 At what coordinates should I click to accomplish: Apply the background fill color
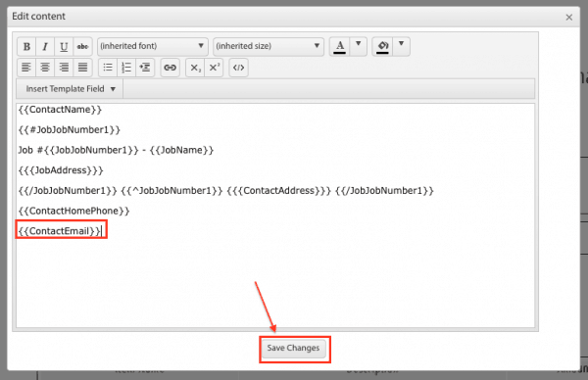pos(382,46)
